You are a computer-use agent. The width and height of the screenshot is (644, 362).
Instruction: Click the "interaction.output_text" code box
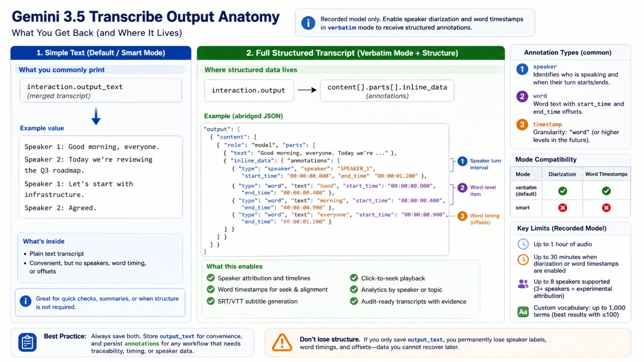pos(101,90)
